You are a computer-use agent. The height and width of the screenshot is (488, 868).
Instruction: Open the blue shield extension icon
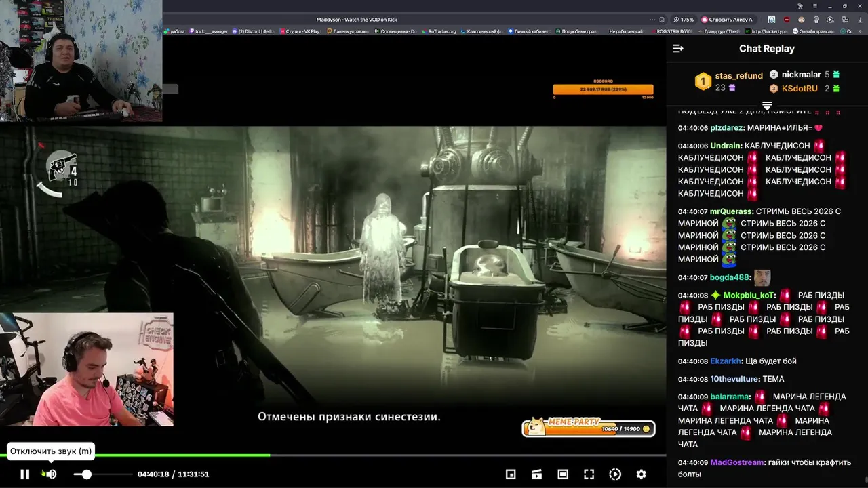(771, 20)
